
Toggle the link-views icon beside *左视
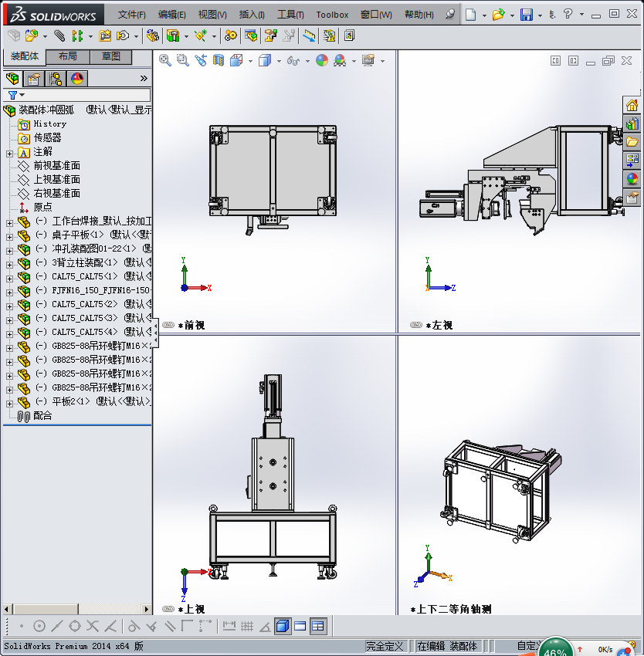[416, 325]
